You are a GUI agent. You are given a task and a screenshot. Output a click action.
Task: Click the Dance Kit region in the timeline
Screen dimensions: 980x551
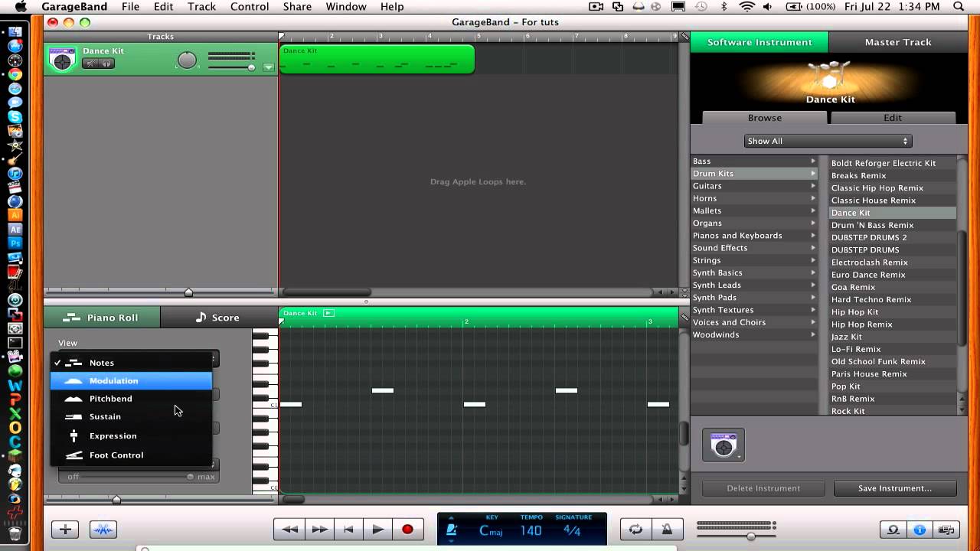click(377, 60)
